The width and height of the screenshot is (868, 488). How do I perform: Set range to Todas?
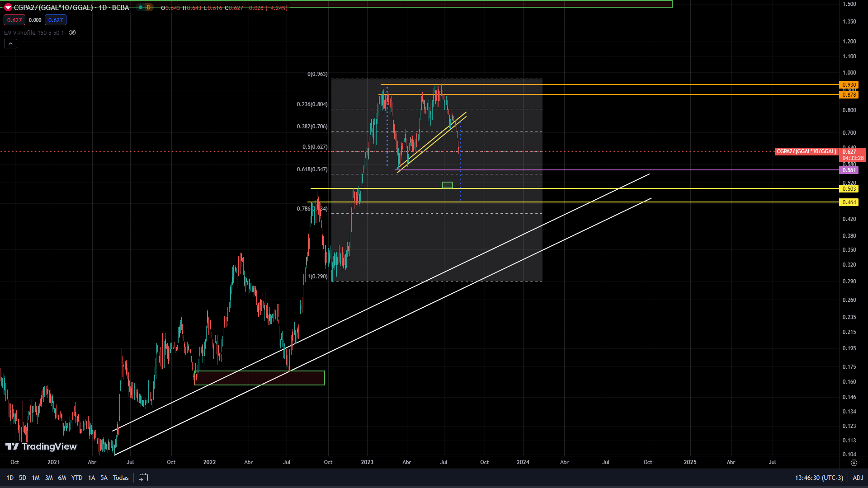click(121, 478)
